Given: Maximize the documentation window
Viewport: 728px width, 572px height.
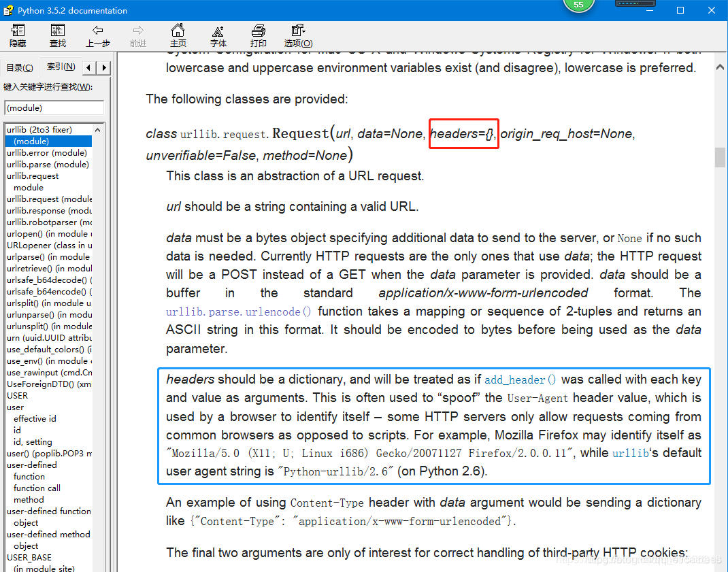Looking at the screenshot, I should (x=680, y=10).
